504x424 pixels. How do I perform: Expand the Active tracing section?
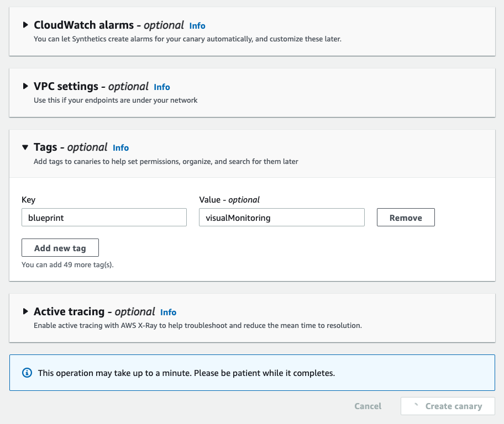[25, 311]
